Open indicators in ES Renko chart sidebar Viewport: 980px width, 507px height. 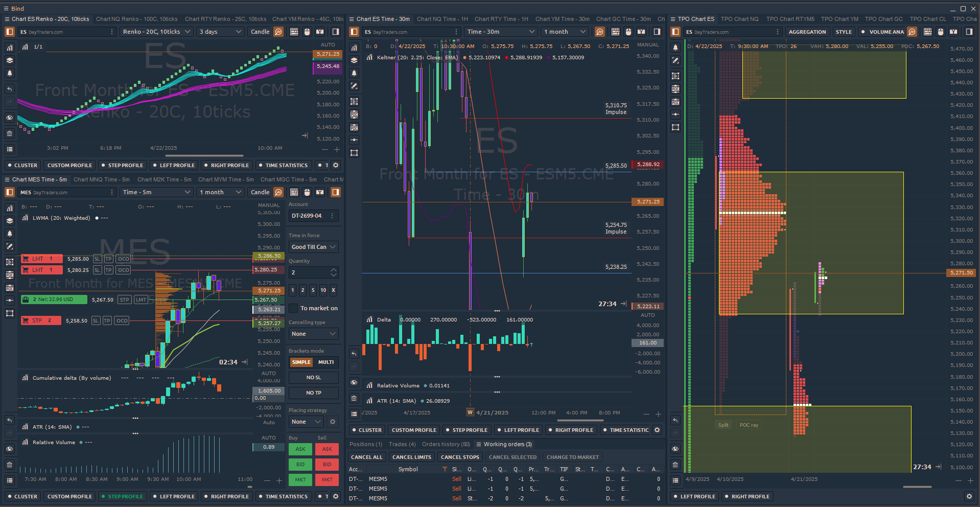10,48
